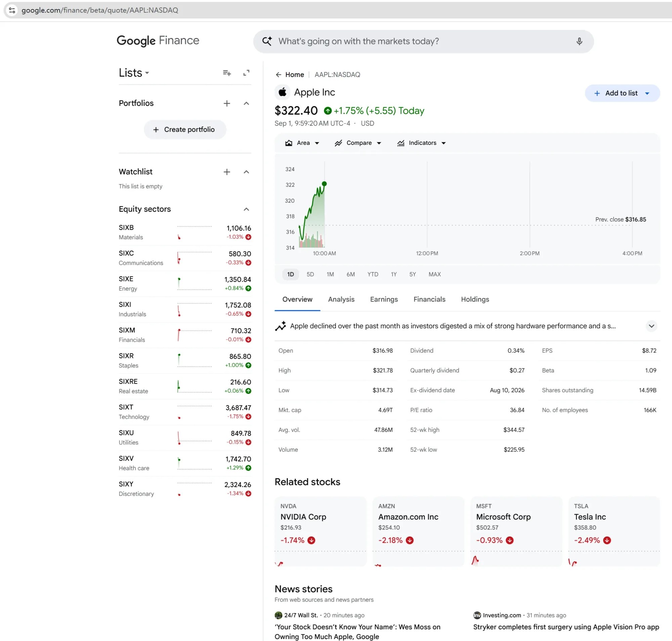Click the plus icon next to Portfolios

coord(227,103)
